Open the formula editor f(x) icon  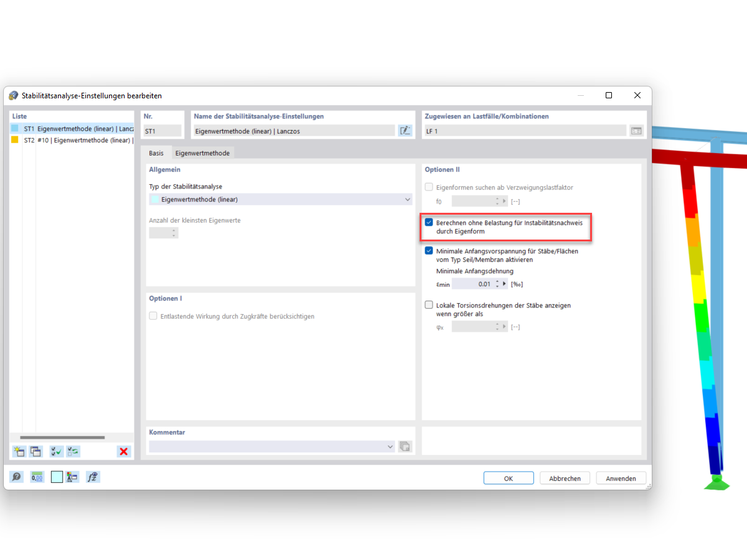[x=92, y=477]
